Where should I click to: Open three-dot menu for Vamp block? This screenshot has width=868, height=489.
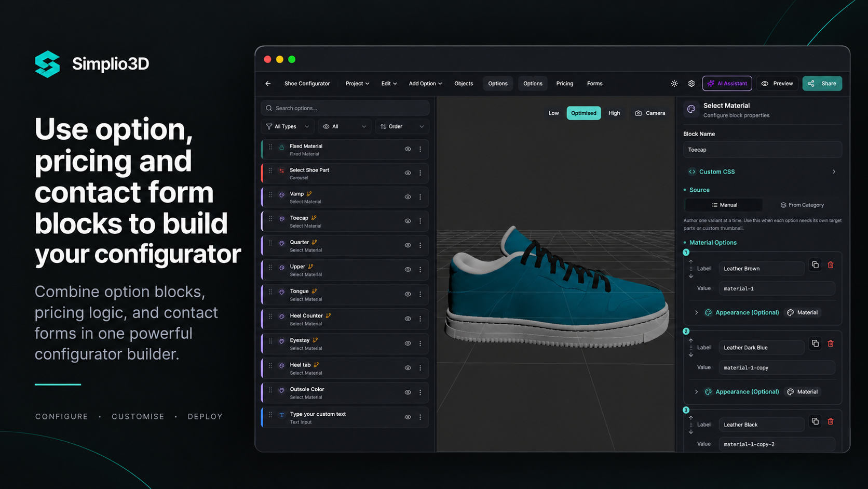point(421,197)
